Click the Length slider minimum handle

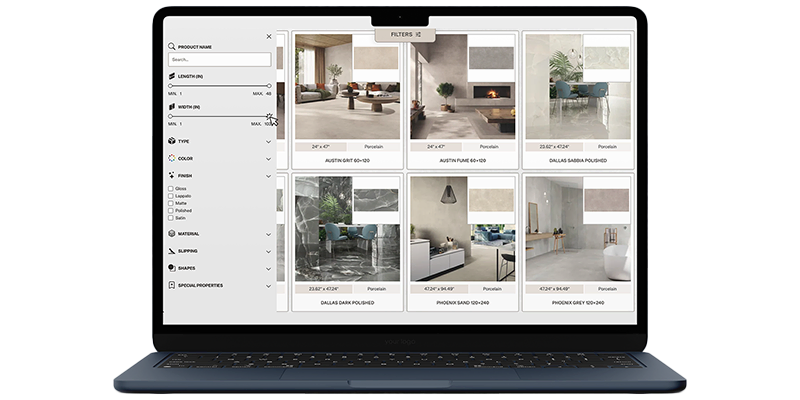pos(171,86)
